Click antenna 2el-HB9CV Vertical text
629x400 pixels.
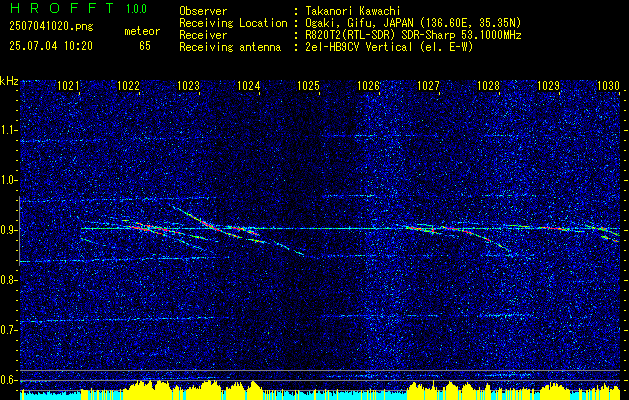point(390,47)
